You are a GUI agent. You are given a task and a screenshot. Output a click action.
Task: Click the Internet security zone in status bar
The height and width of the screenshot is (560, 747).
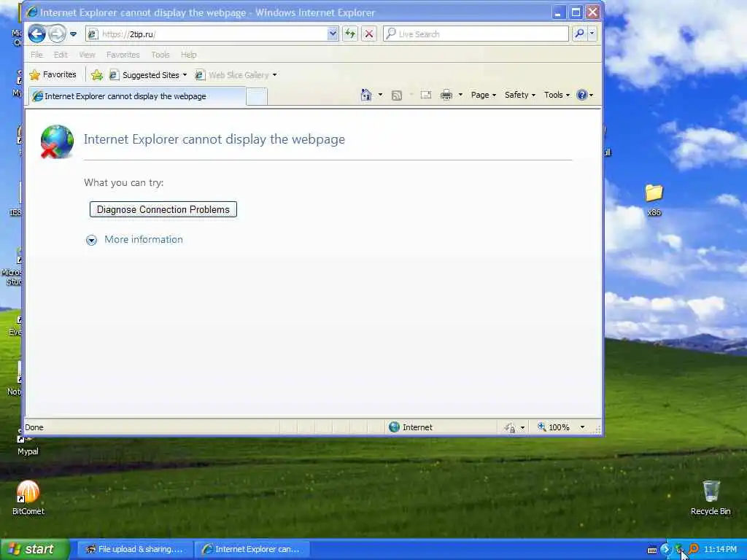click(411, 427)
